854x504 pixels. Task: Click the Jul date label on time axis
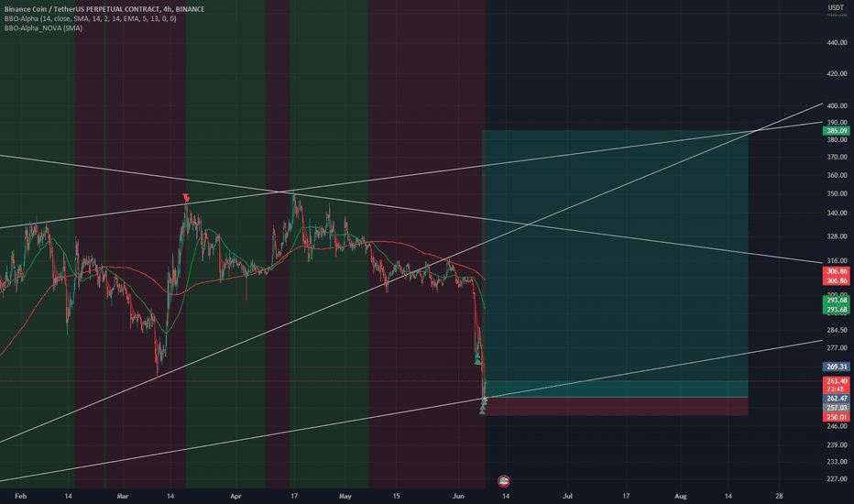[x=568, y=496]
